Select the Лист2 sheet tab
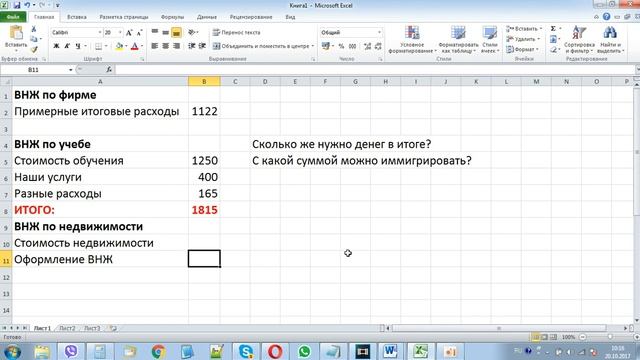 tap(67, 328)
